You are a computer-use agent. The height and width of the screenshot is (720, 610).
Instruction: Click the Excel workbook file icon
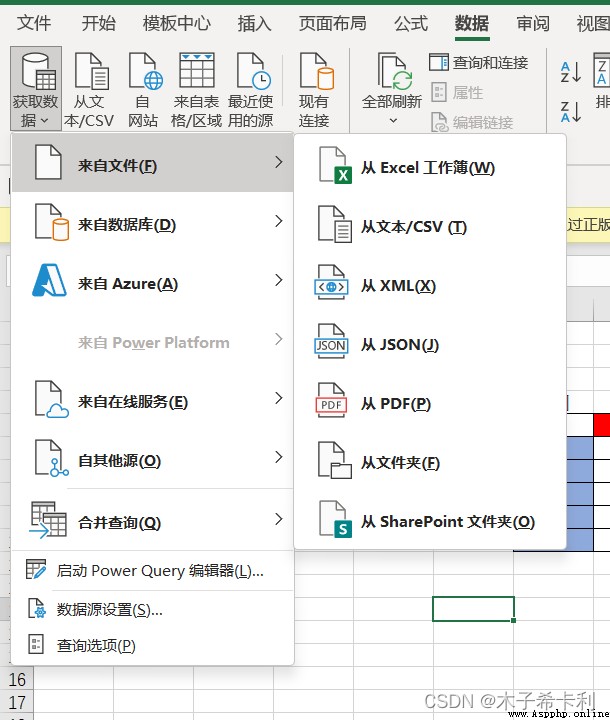335,166
